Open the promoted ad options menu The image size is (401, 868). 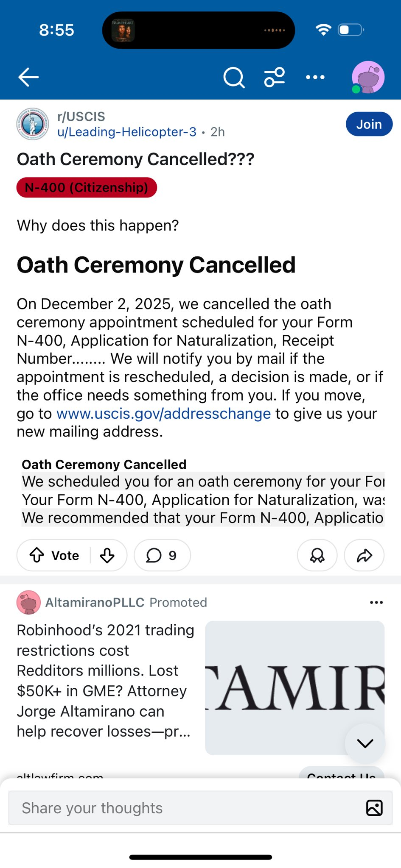click(376, 602)
